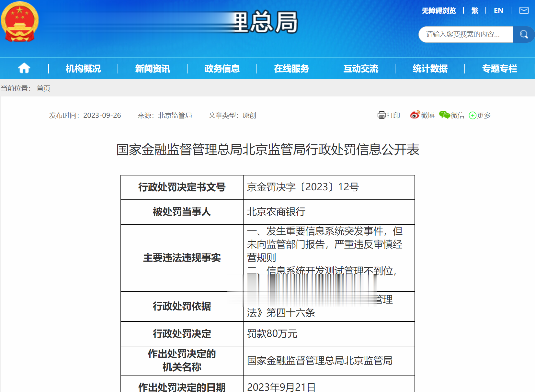Open the 机构概况 menu

coord(83,69)
